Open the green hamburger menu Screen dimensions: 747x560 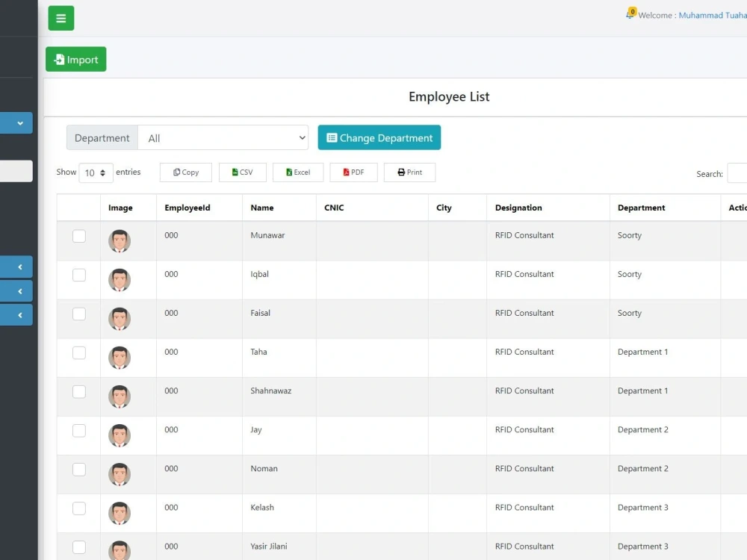click(x=61, y=18)
